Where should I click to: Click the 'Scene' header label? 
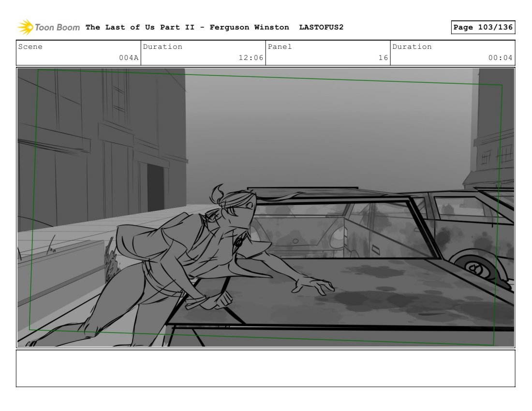30,47
